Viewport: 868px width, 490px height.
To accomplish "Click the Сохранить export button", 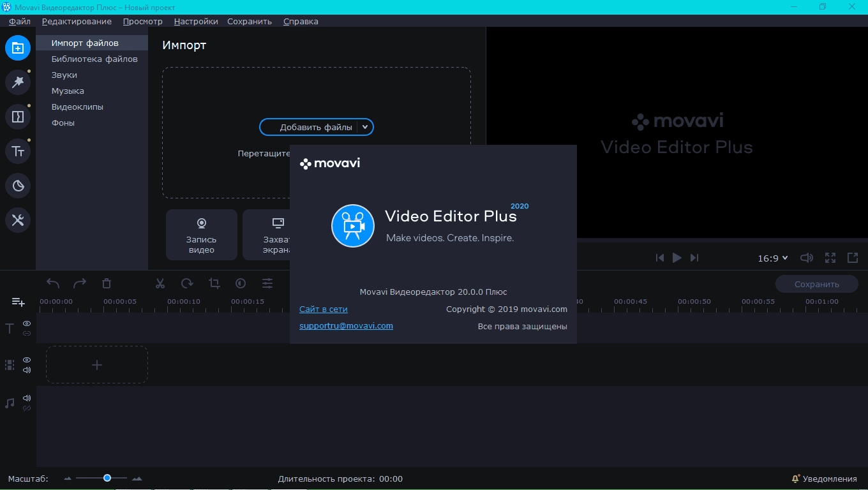I will (x=817, y=284).
